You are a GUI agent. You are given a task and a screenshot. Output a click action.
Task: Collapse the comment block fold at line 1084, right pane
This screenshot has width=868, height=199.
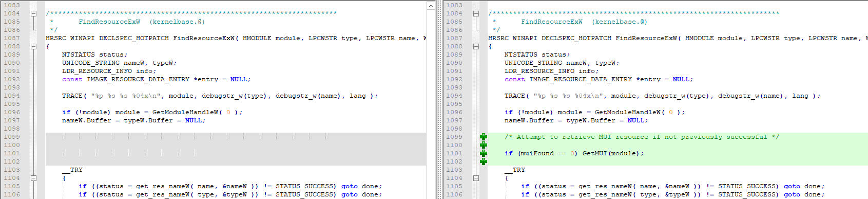[x=476, y=13]
